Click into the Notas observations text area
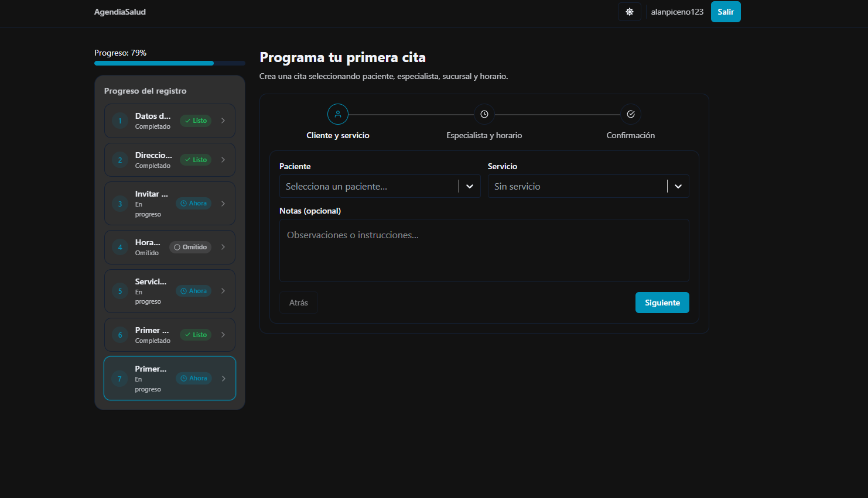The height and width of the screenshot is (498, 868). 484,250
